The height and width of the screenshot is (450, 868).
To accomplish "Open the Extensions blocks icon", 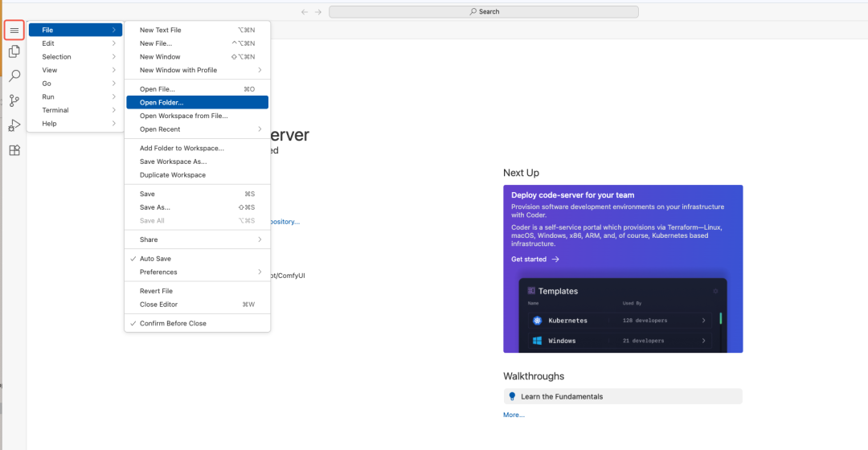I will pyautogui.click(x=14, y=150).
